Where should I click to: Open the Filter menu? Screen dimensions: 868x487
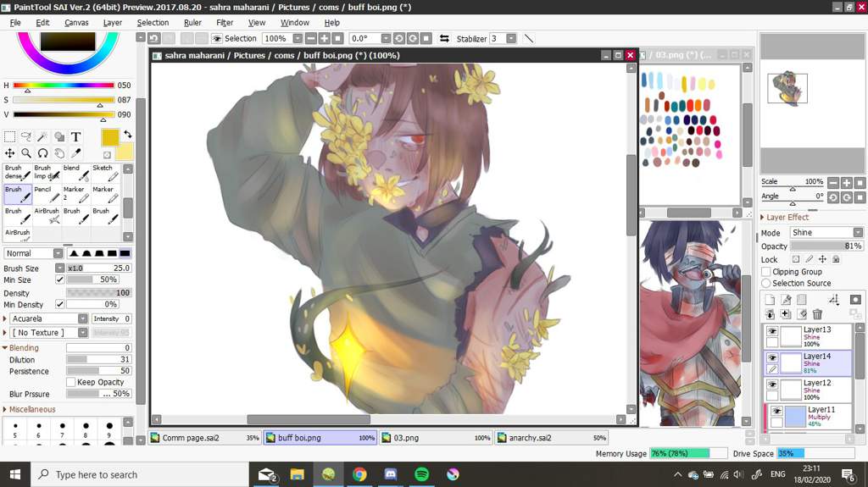pyautogui.click(x=224, y=23)
